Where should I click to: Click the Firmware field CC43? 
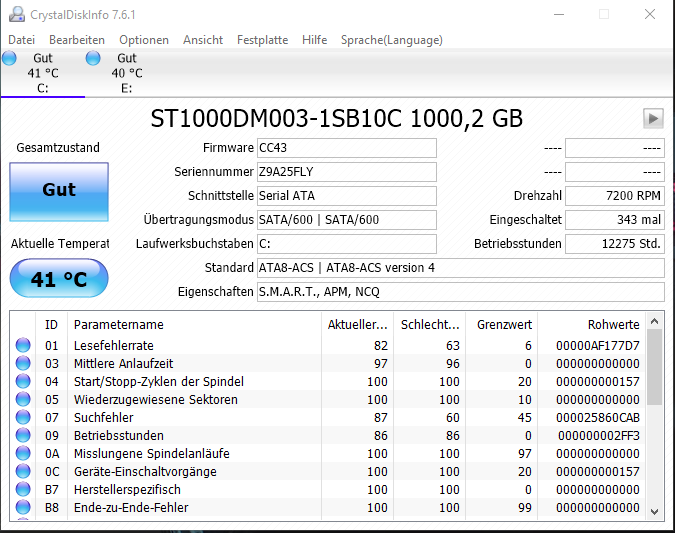(x=347, y=148)
